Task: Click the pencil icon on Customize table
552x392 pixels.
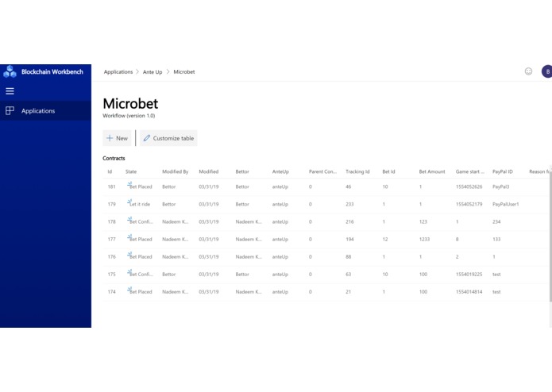Action: point(146,138)
